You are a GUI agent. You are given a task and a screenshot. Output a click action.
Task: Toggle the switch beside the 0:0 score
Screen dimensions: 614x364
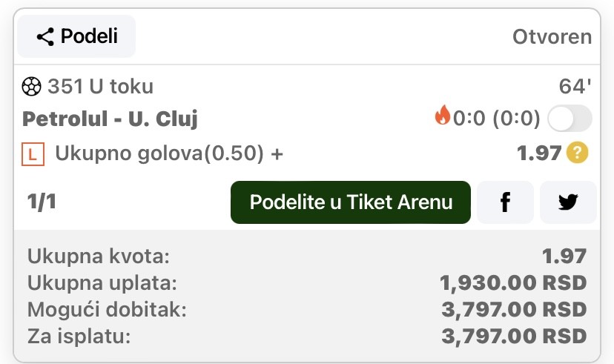(570, 118)
